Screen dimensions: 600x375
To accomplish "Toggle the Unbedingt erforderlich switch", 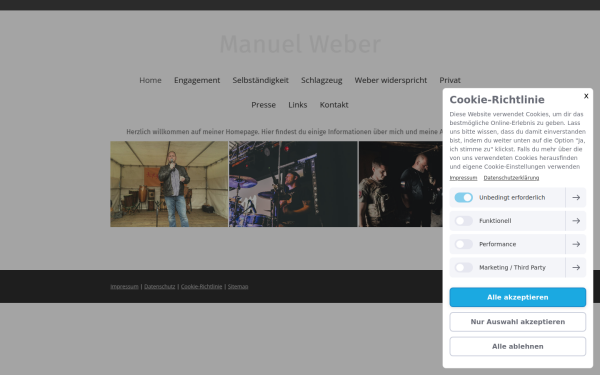I will 463,197.
